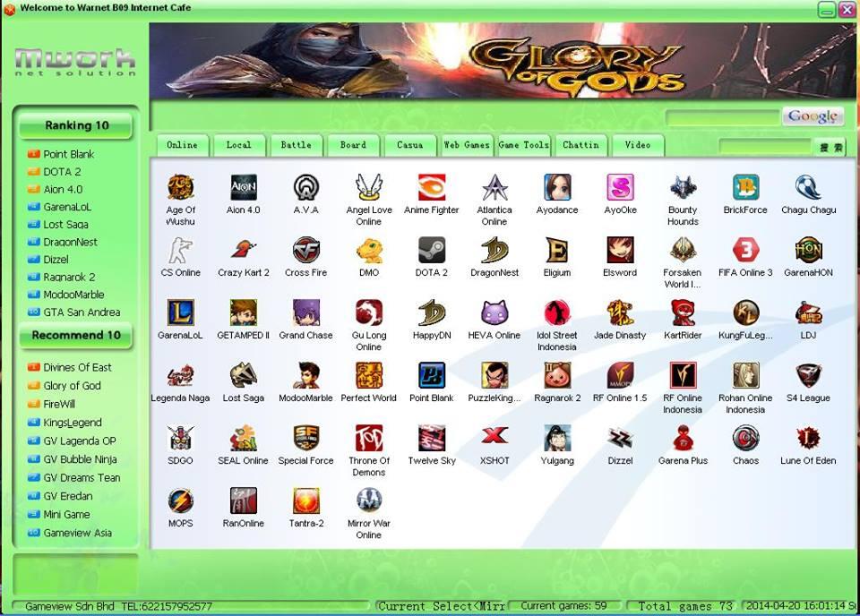The image size is (860, 616).
Task: Select the HEVA Online icon
Action: coord(494,313)
